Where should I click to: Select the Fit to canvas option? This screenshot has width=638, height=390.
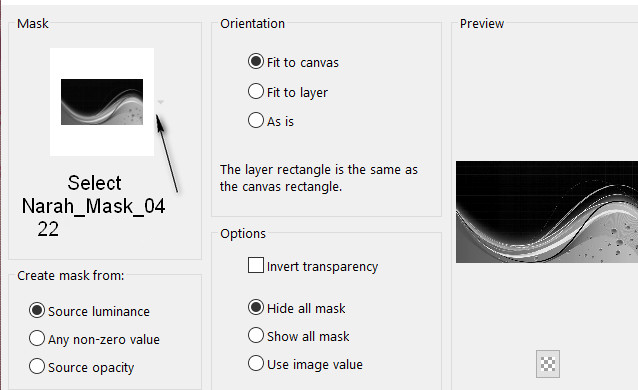point(293,62)
